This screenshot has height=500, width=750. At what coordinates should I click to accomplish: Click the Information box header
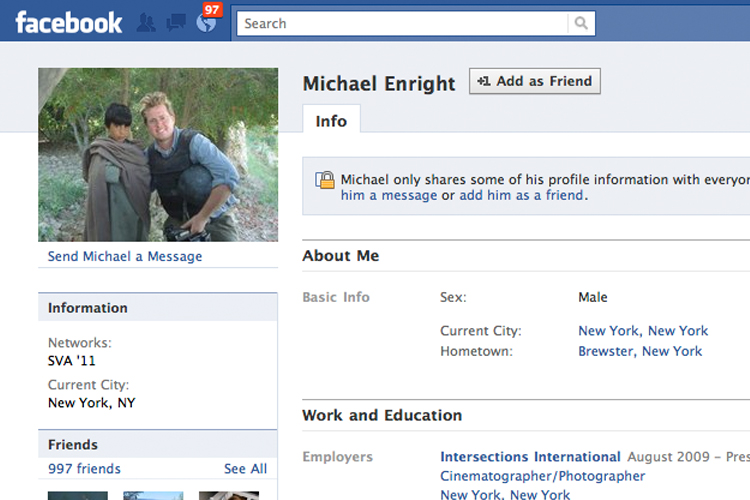point(158,307)
